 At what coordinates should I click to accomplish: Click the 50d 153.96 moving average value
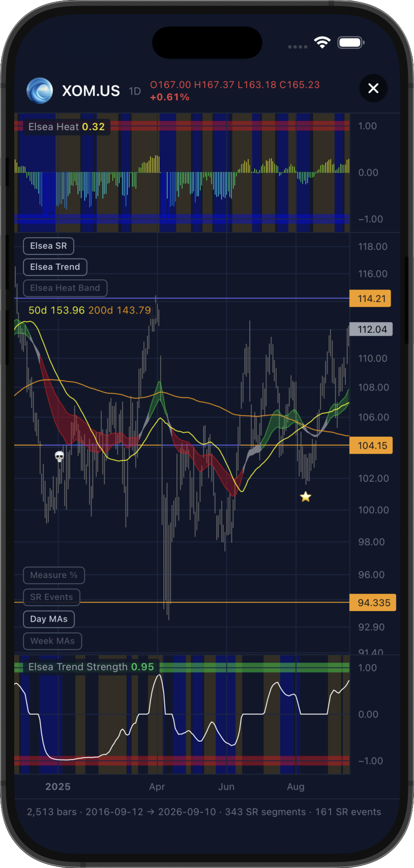click(x=56, y=310)
